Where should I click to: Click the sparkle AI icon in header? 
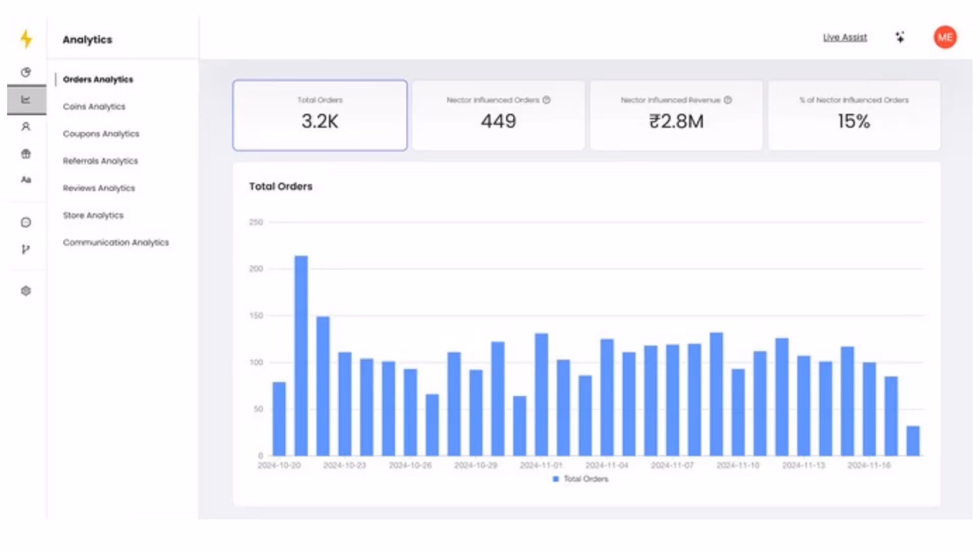point(900,37)
